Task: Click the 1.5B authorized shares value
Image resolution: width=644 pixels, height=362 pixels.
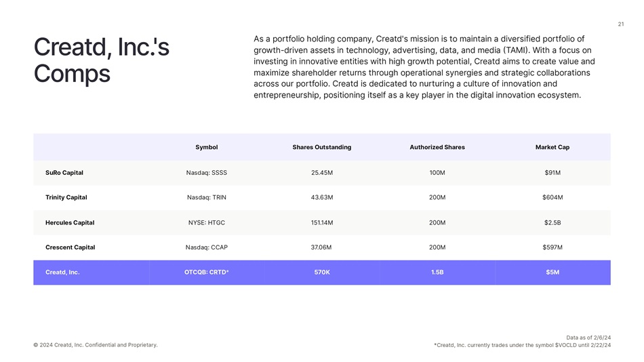Action: pos(437,273)
